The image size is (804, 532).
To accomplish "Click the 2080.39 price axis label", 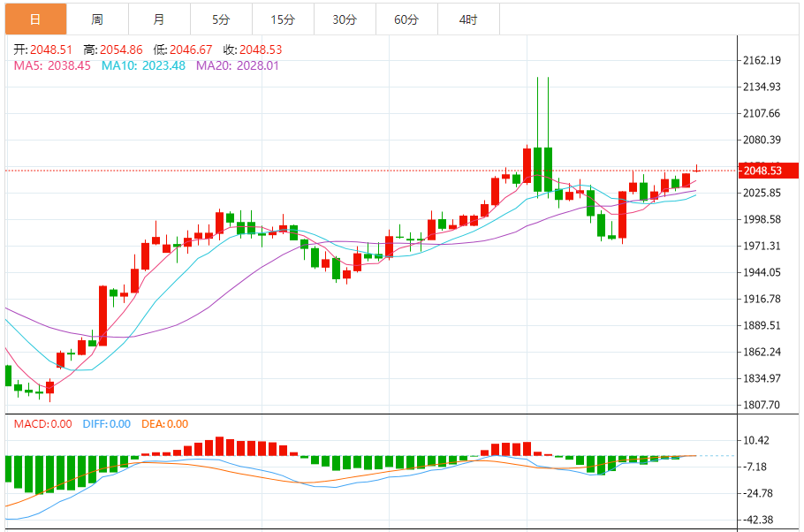I will tap(762, 140).
